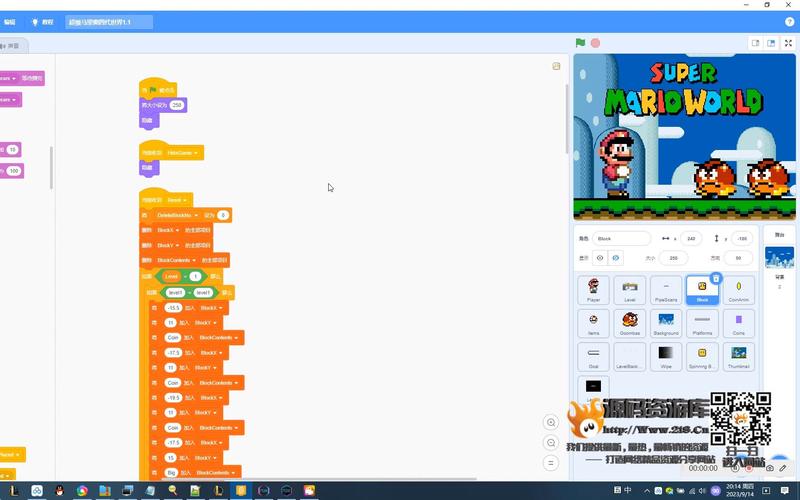Screen dimensions: 800x500
Task: Open BlockContents dropdown on first Coin block
Action: point(218,338)
